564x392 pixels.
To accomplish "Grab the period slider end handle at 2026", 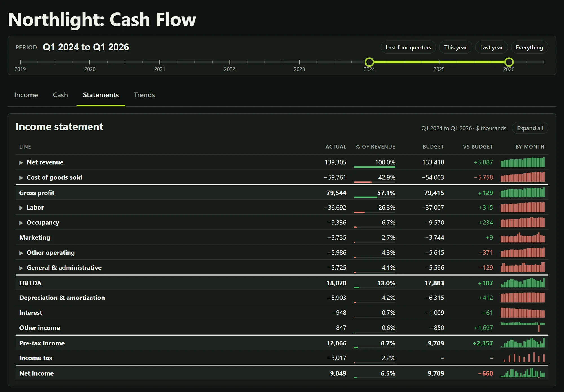I will (509, 62).
